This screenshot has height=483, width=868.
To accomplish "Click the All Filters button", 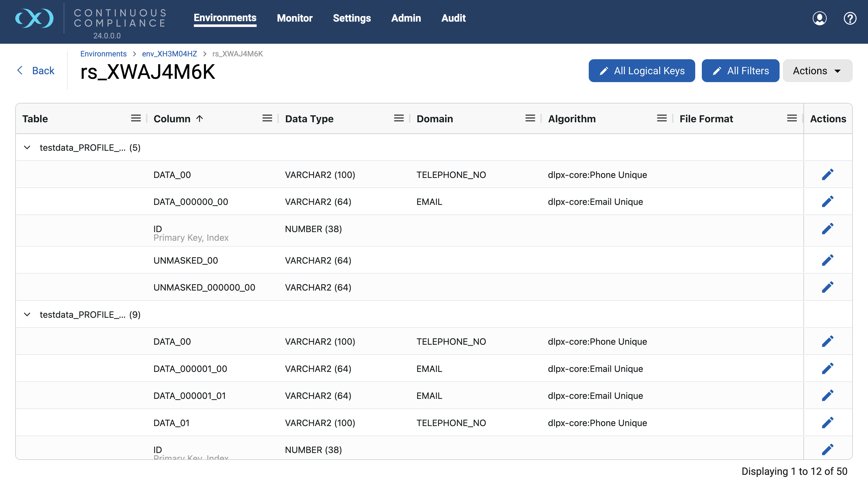I will click(740, 71).
